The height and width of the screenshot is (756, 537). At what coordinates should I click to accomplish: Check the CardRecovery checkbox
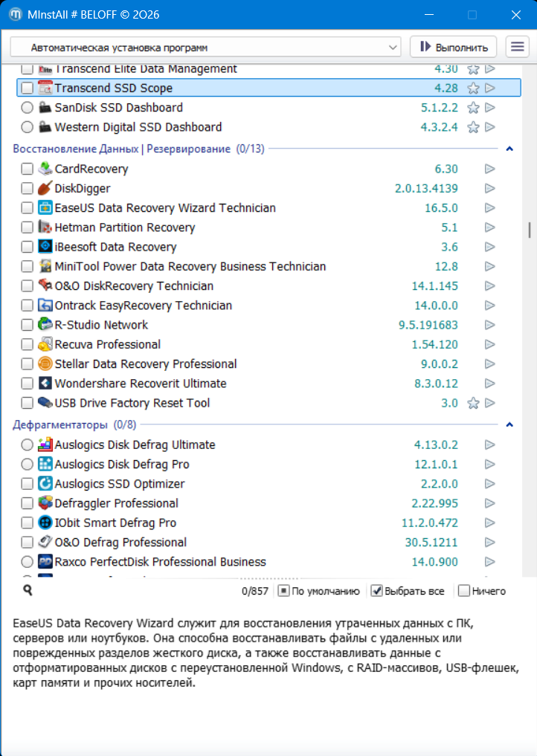pos(28,169)
